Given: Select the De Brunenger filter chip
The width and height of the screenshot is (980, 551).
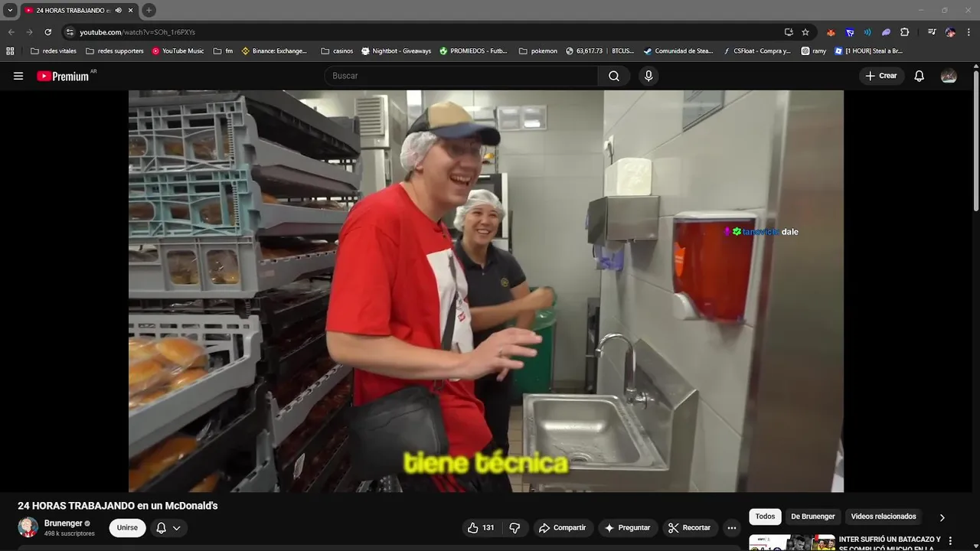Looking at the screenshot, I should [813, 517].
